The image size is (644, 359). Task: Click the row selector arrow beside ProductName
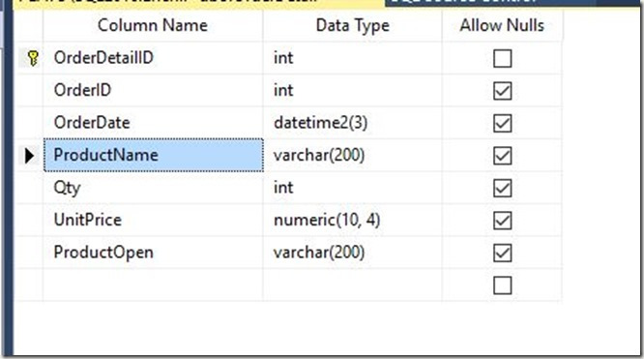[29, 156]
